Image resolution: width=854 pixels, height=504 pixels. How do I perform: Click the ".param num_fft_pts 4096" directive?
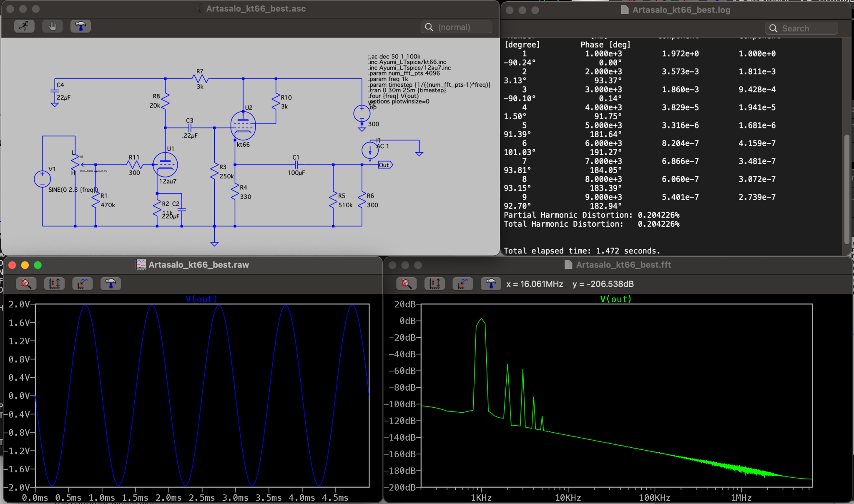[404, 73]
